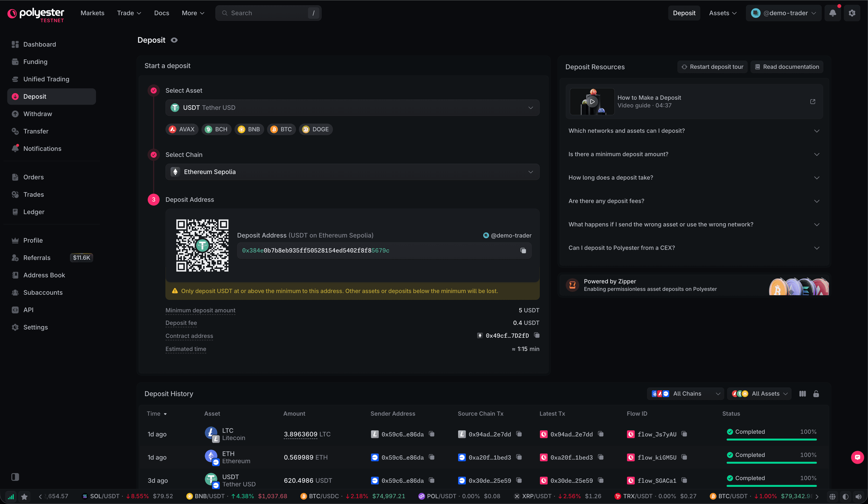Open the language globe in the bottom bar

[832, 497]
